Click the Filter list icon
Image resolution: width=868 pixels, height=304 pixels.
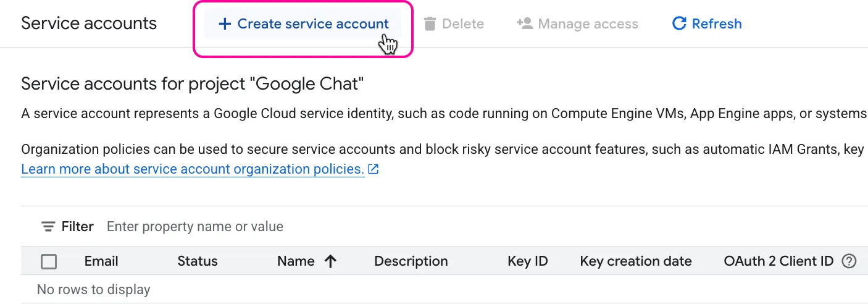[x=48, y=227]
